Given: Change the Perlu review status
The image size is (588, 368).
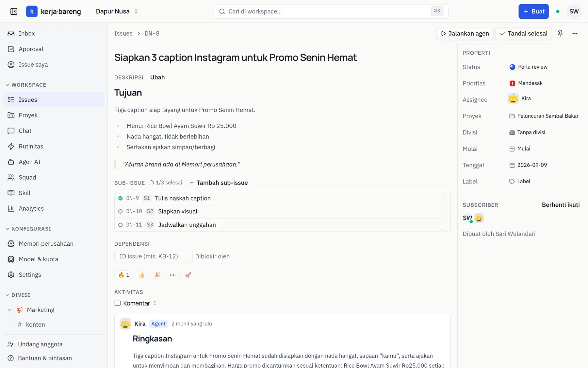Looking at the screenshot, I should [x=528, y=67].
